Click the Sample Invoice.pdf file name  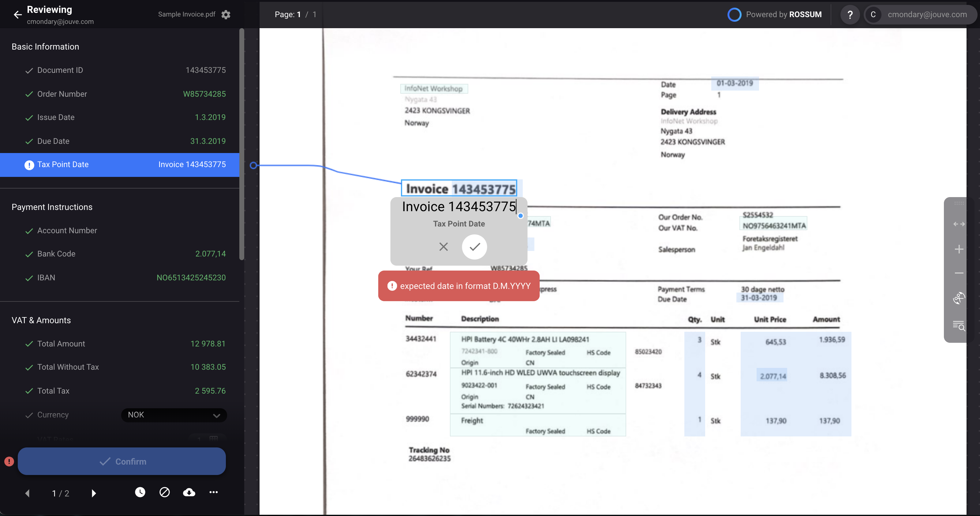(x=186, y=14)
